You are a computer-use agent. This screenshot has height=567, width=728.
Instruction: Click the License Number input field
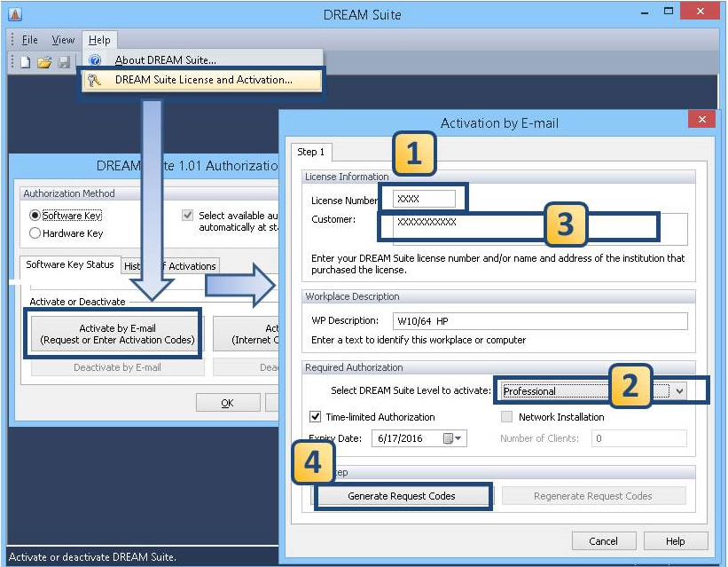pos(424,199)
